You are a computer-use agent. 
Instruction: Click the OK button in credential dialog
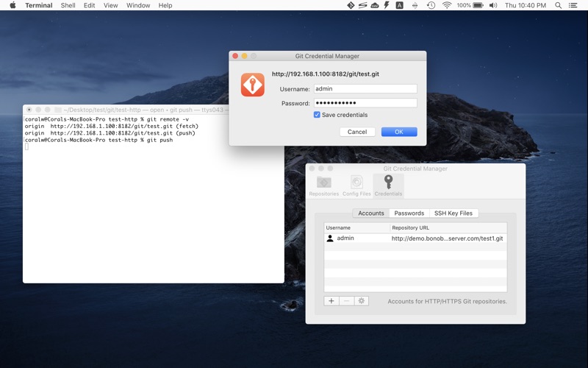(399, 132)
